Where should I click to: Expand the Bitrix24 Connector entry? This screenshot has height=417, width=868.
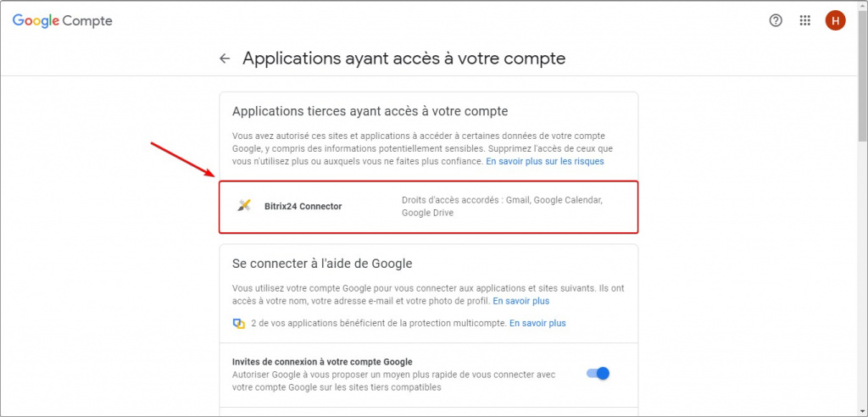[x=428, y=206]
